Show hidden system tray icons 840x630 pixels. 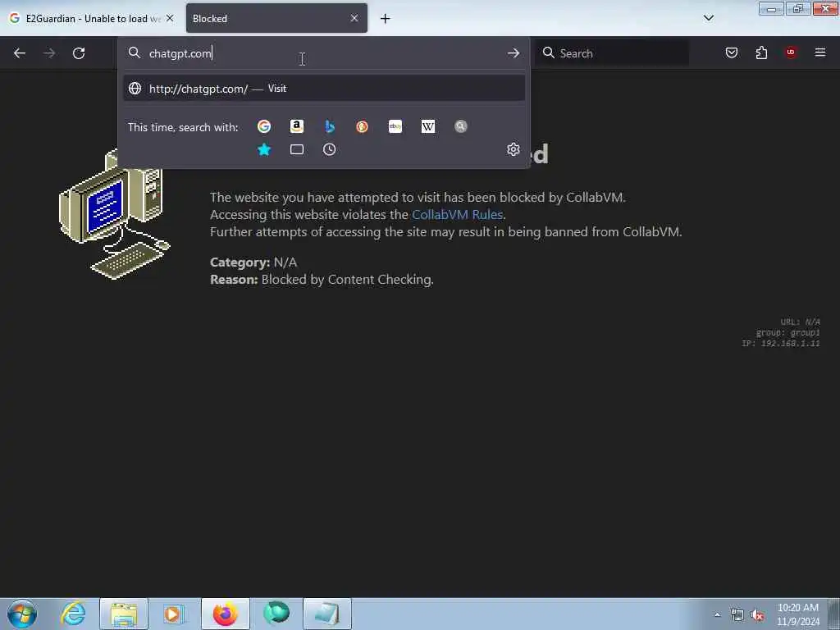tap(717, 615)
